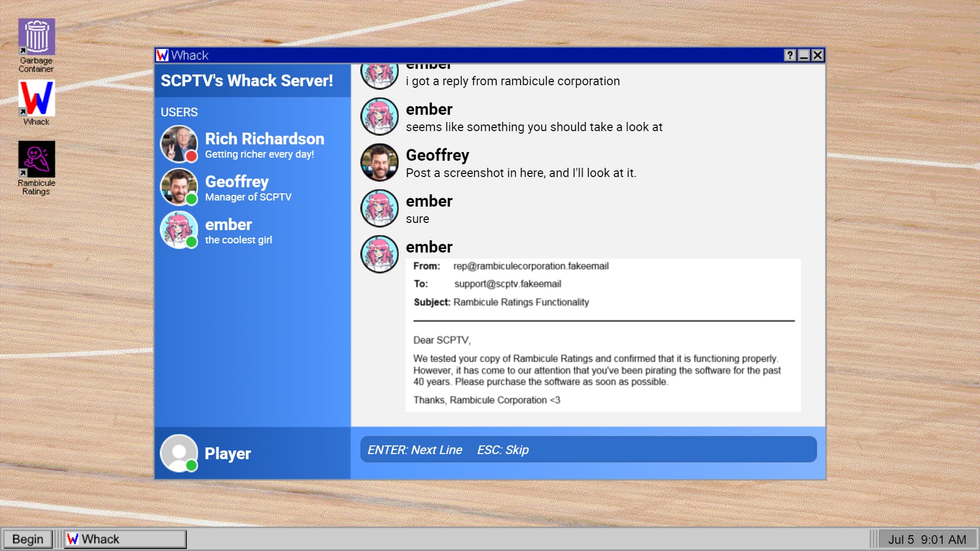Click the SCPTV's Whack Server! header
Viewport: 980px width, 551px height.
tap(247, 81)
